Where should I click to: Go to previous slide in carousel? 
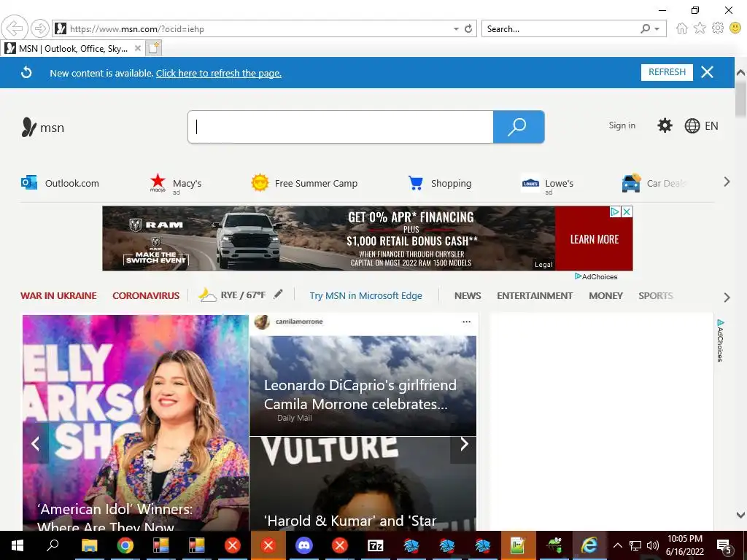pyautogui.click(x=36, y=444)
